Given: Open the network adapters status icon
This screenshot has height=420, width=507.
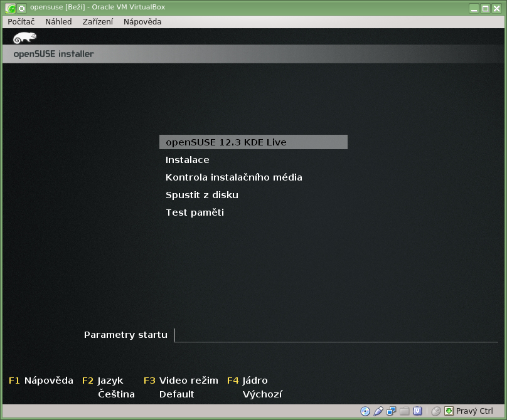Looking at the screenshot, I should pos(392,411).
